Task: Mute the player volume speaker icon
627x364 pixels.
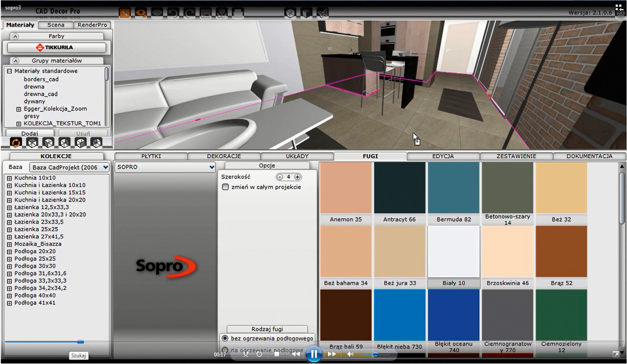Action: [350, 354]
